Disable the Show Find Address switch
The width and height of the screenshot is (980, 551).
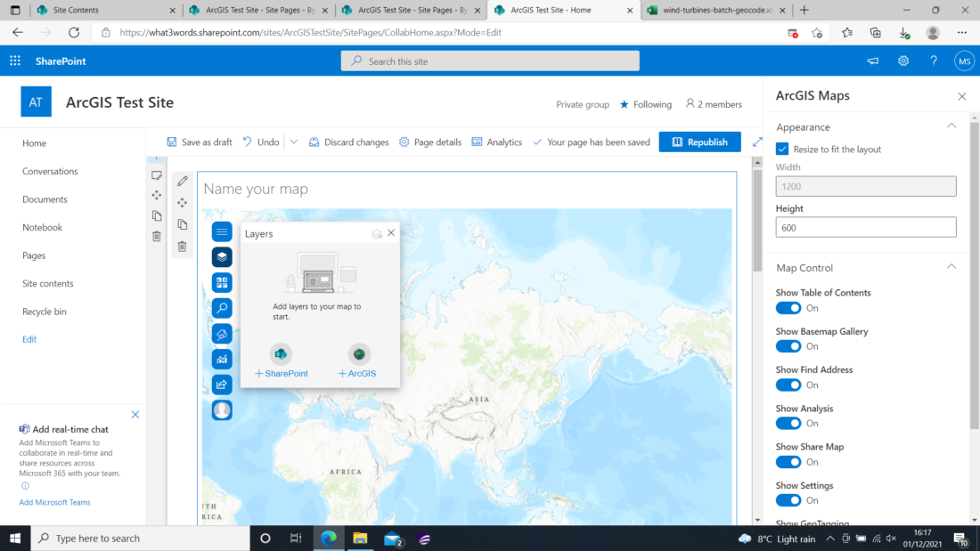click(788, 385)
